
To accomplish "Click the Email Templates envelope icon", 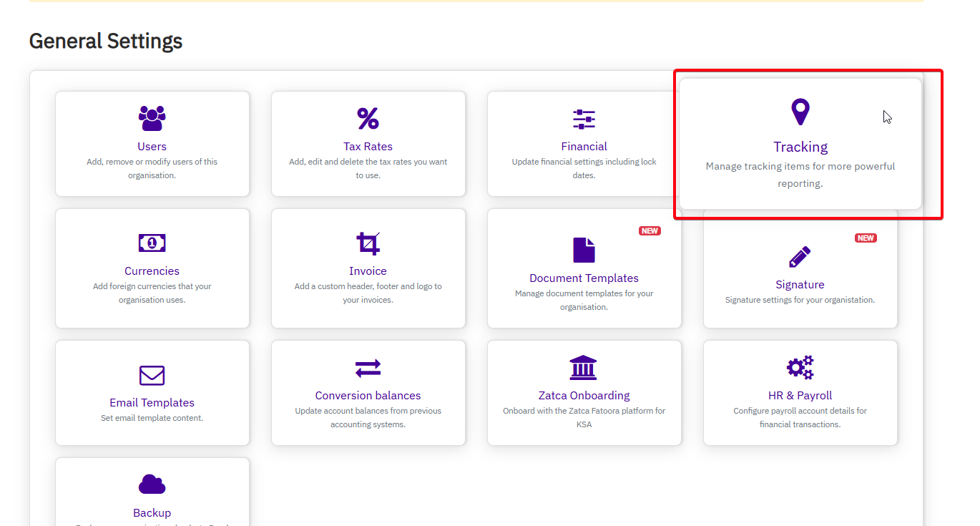I will tap(152, 375).
